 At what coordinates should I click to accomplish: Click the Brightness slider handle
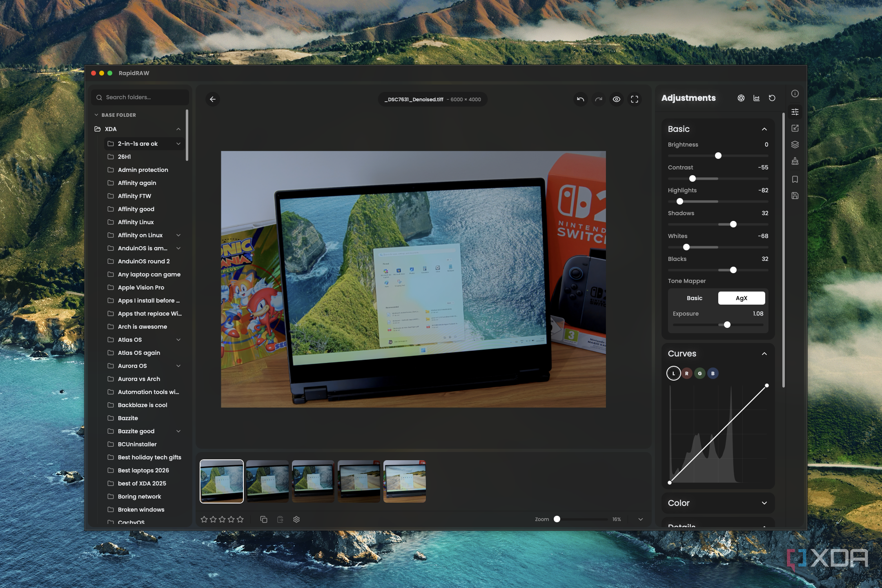pos(718,156)
